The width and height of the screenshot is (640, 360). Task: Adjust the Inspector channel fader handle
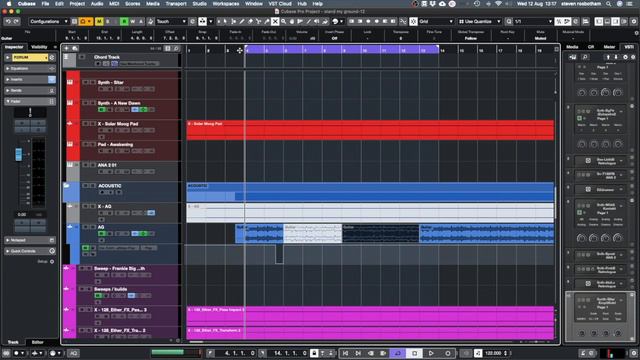coord(19,154)
